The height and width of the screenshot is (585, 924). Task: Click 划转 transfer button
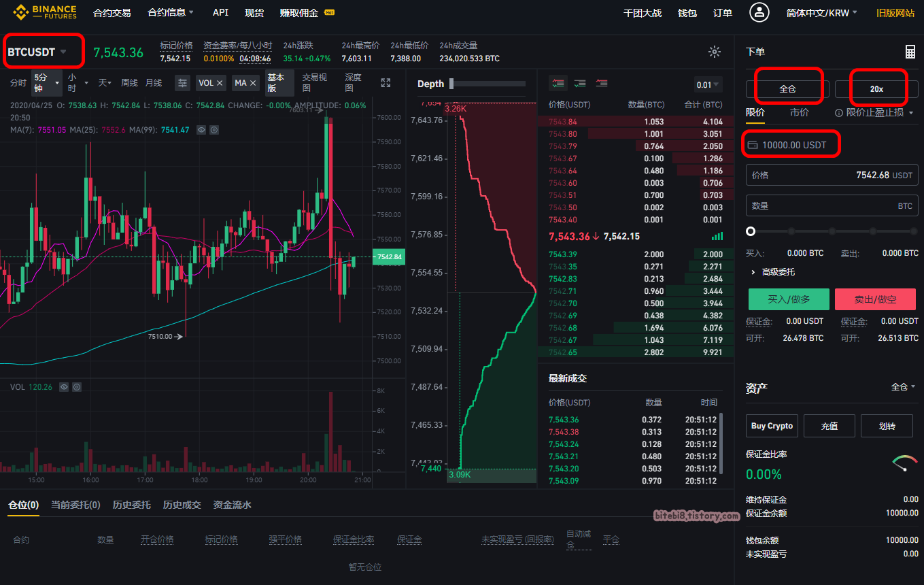tap(887, 426)
